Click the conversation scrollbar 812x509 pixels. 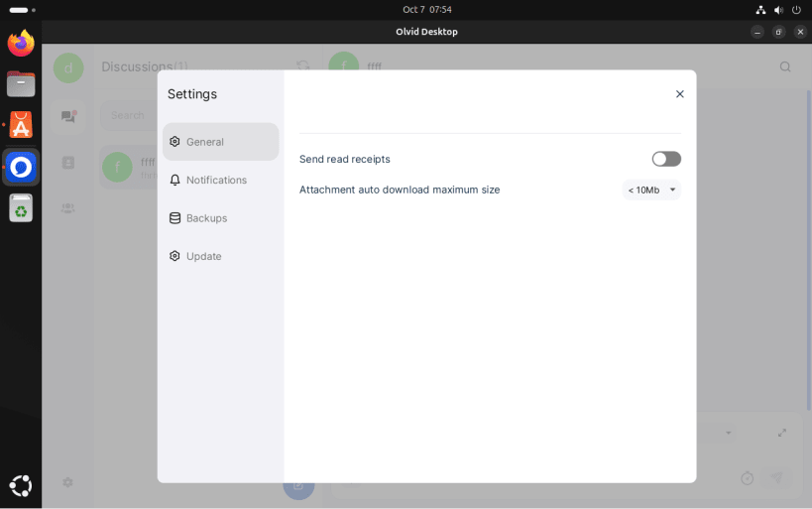(x=808, y=249)
